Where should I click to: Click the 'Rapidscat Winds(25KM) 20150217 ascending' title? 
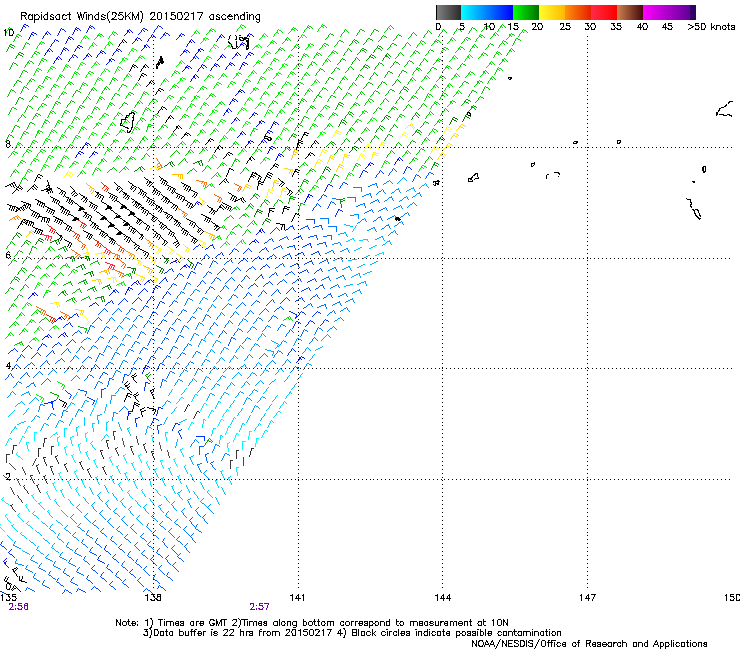(x=140, y=17)
